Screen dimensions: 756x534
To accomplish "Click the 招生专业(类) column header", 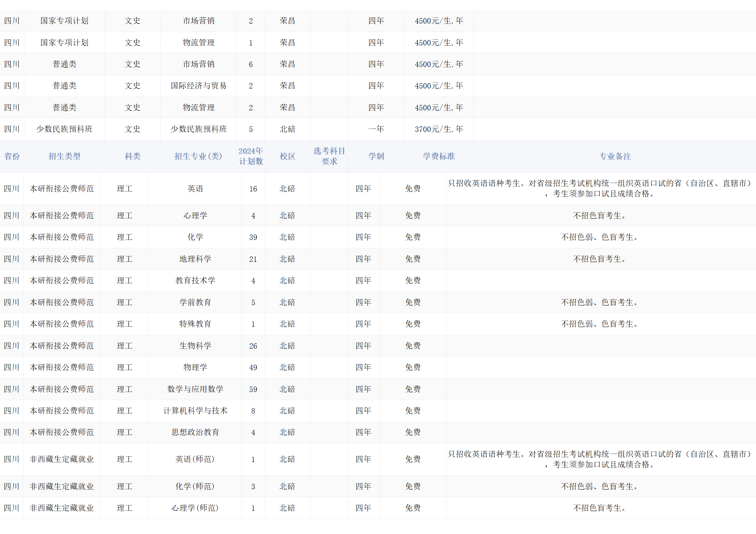I will [x=198, y=156].
